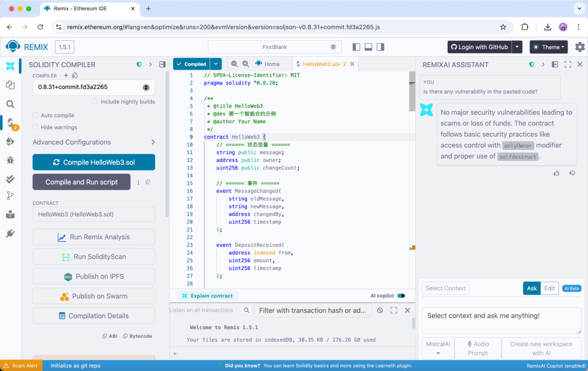The height and width of the screenshot is (371, 588).
Task: Open the Settings gear icon
Action: point(580,47)
